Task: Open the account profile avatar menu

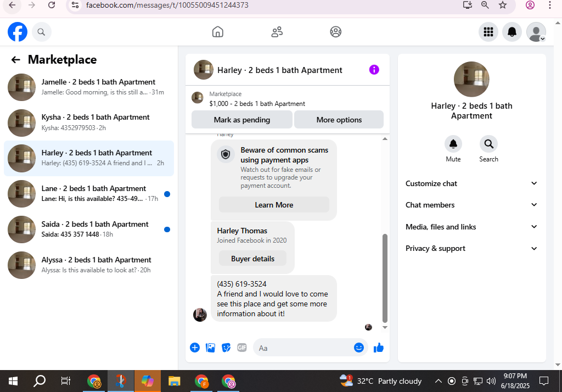Action: click(536, 32)
